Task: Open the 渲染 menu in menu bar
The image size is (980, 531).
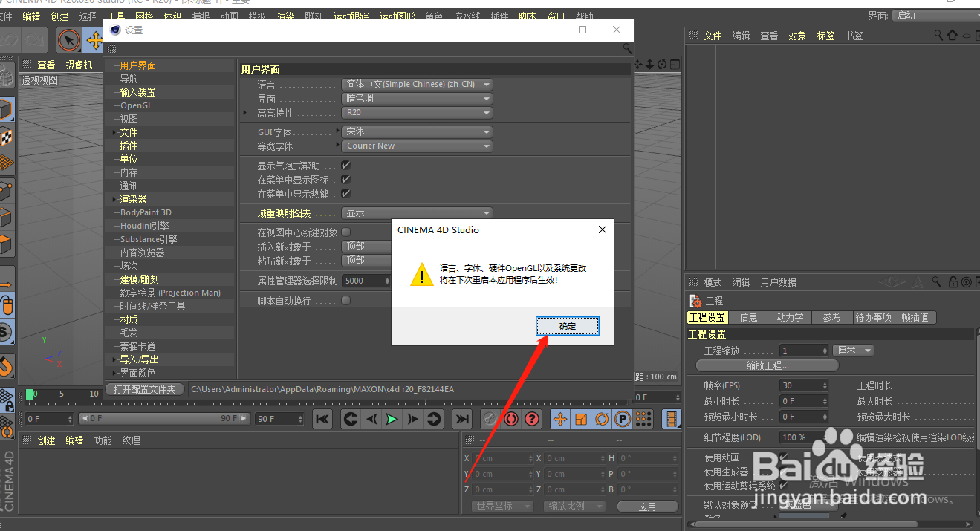Action: tap(285, 16)
